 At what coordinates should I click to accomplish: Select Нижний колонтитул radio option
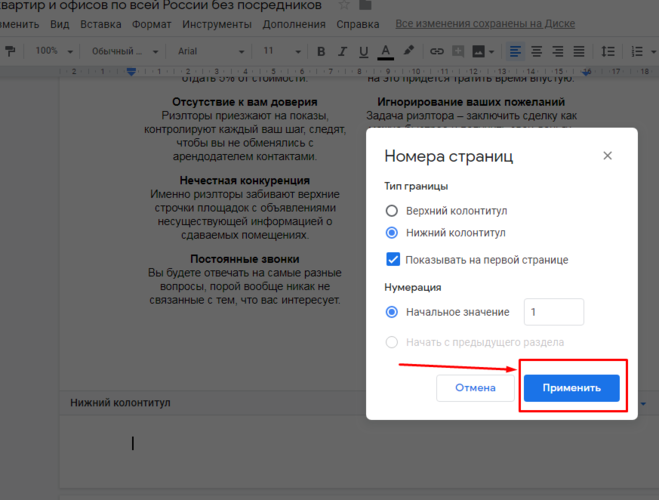tap(392, 232)
